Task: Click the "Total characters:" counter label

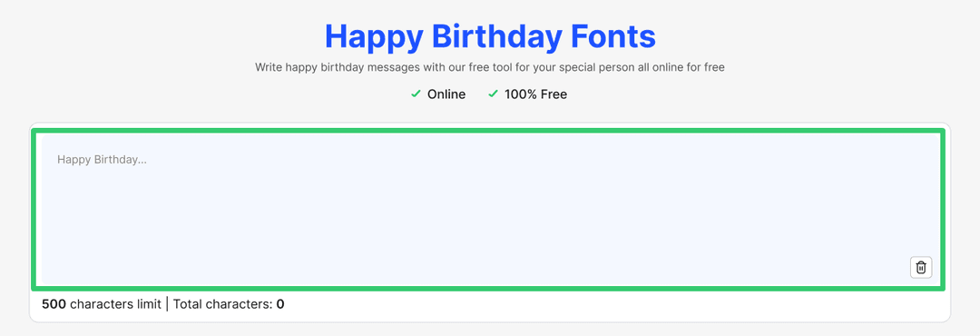Action: click(x=223, y=305)
